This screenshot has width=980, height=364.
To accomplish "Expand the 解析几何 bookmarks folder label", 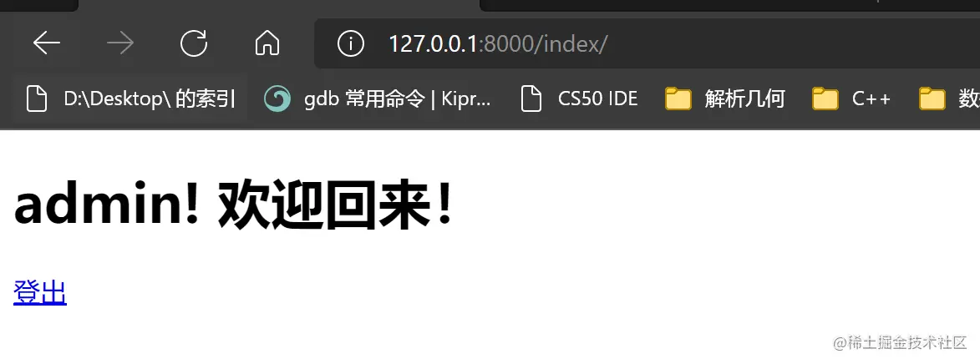I will point(744,99).
